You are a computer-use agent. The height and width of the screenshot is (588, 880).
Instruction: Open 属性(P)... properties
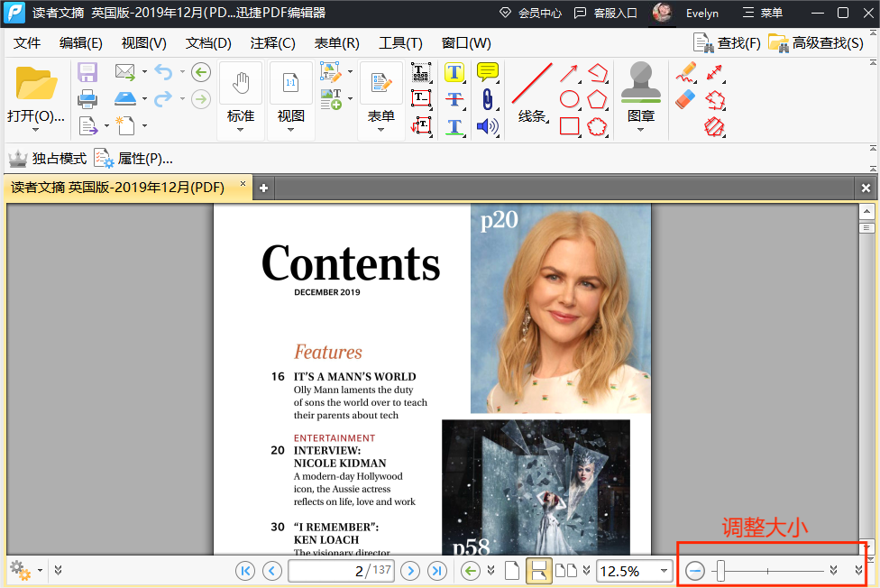coord(133,159)
